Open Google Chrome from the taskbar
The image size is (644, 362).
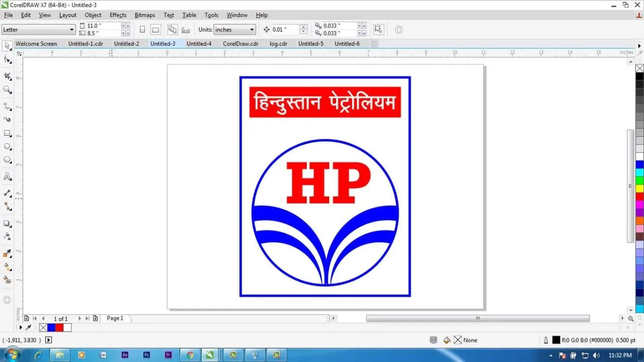pos(190,354)
